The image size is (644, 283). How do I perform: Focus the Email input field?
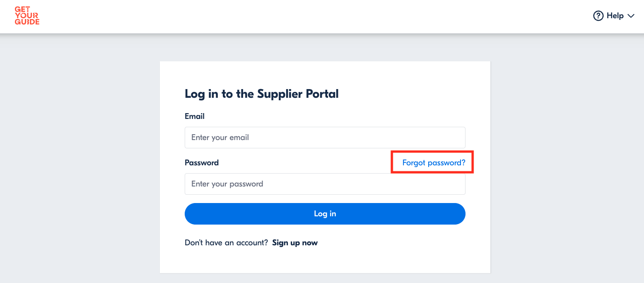tap(325, 138)
